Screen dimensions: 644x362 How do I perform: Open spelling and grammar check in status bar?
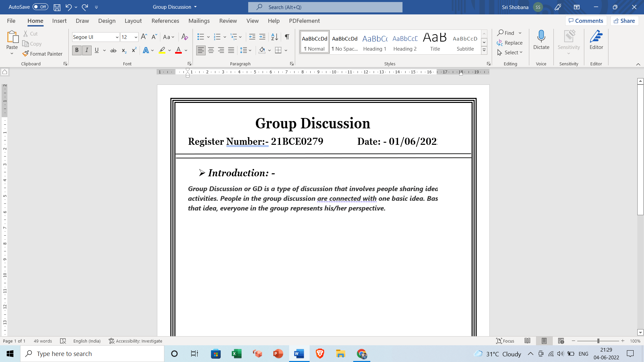tap(63, 341)
